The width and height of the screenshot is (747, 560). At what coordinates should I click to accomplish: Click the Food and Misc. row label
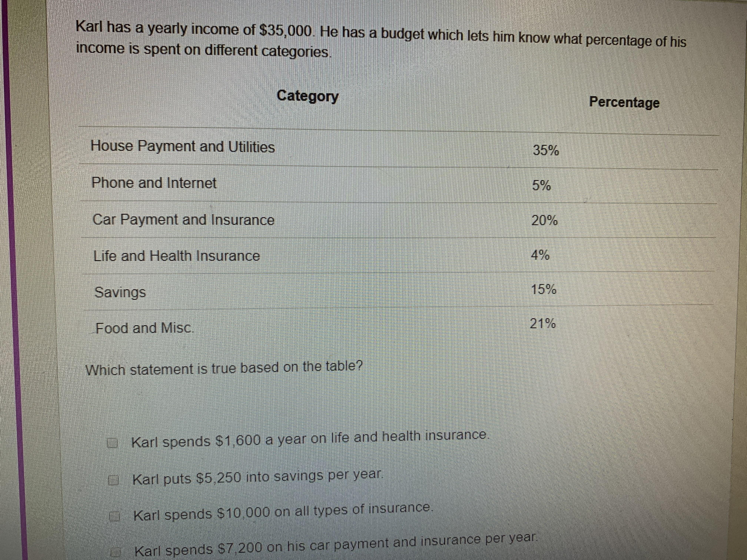click(x=145, y=328)
